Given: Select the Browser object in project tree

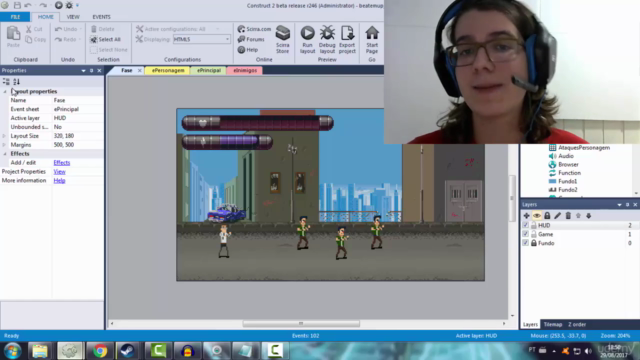Looking at the screenshot, I should [x=568, y=164].
